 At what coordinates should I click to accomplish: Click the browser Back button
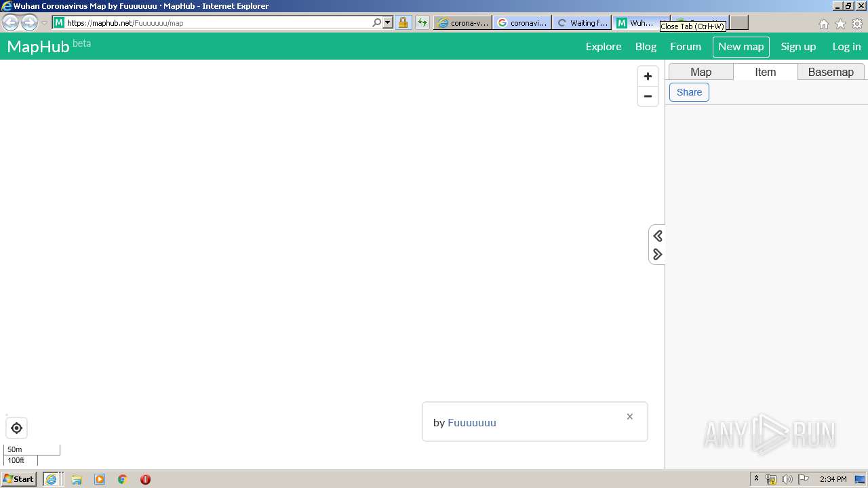coord(11,22)
